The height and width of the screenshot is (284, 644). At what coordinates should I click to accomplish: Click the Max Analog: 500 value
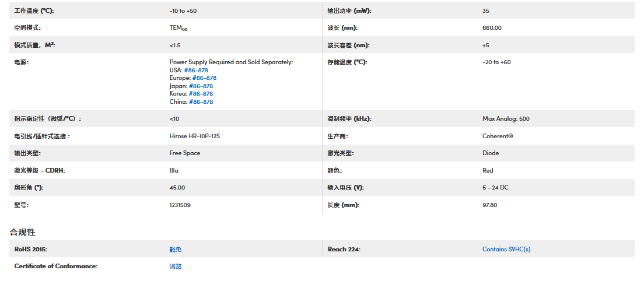pyautogui.click(x=506, y=119)
